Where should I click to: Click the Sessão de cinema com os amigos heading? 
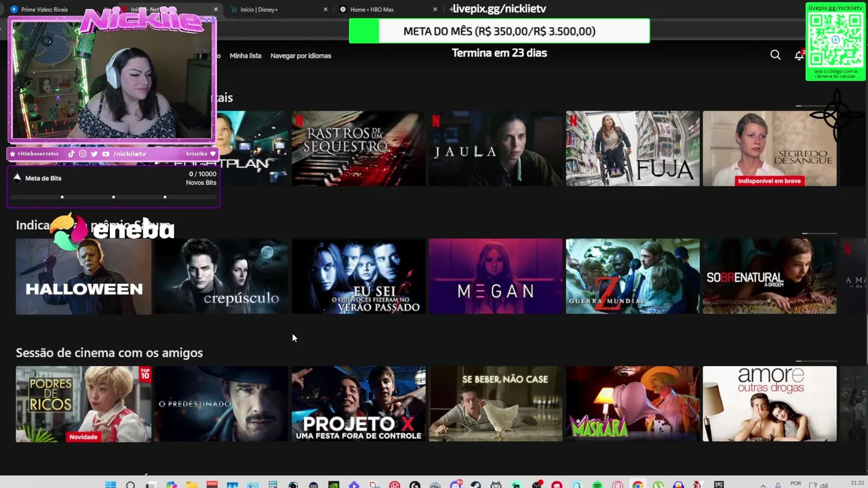tap(109, 352)
